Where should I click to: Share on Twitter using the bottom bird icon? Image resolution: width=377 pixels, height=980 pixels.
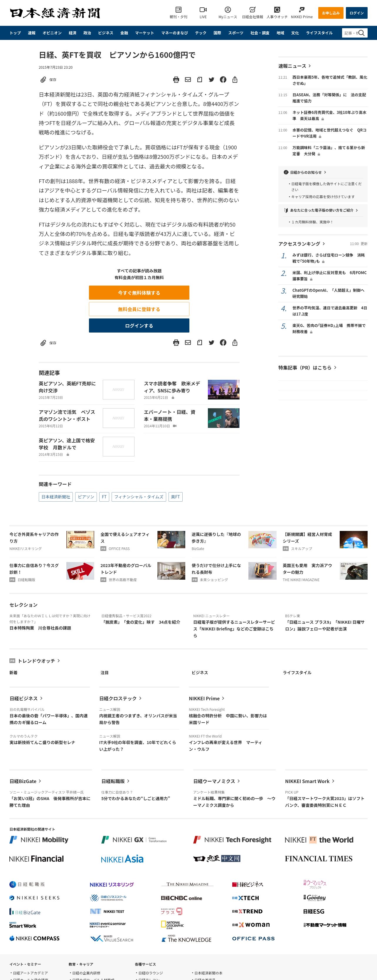point(211,343)
